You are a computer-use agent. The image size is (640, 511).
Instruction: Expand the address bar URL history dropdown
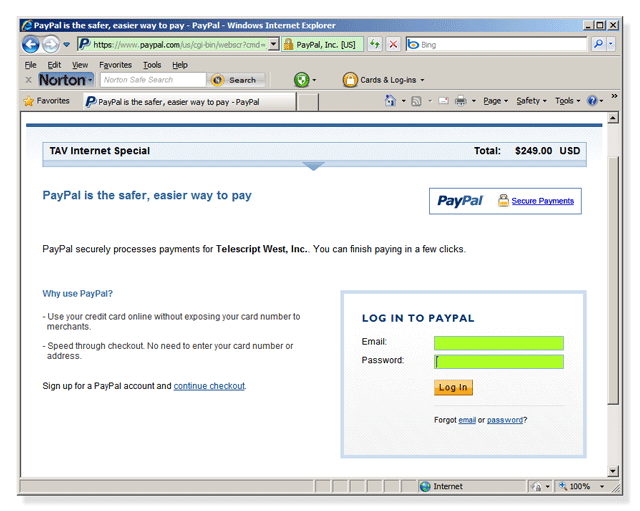coord(274,44)
